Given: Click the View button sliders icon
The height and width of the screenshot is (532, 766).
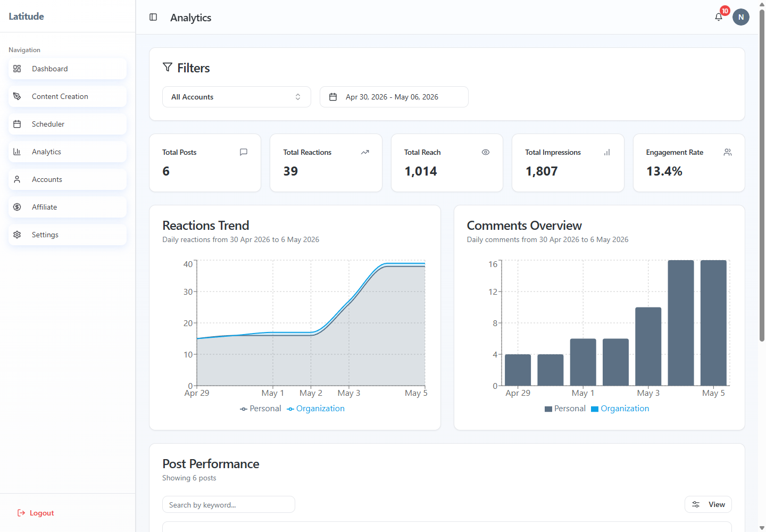Looking at the screenshot, I should point(696,504).
